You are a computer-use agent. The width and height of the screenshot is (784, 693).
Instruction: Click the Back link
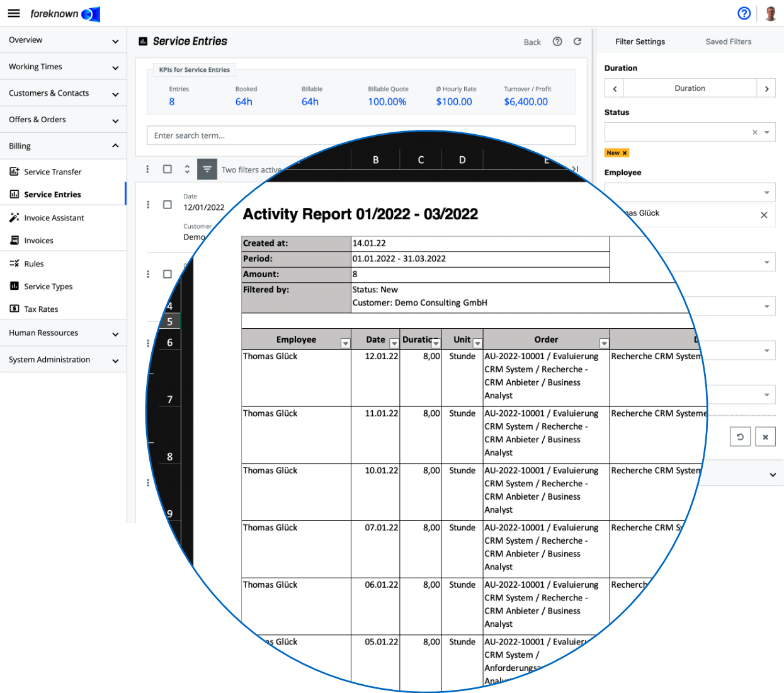(532, 42)
